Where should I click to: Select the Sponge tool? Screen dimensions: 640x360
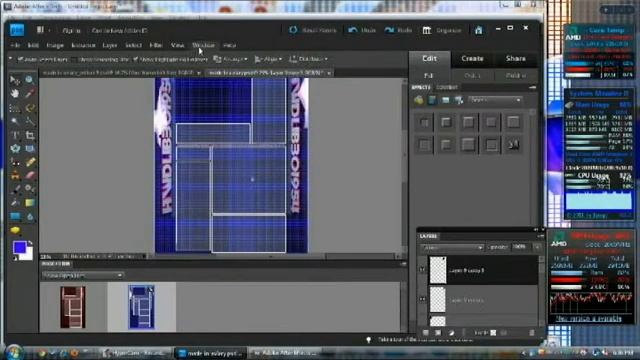coord(15,231)
